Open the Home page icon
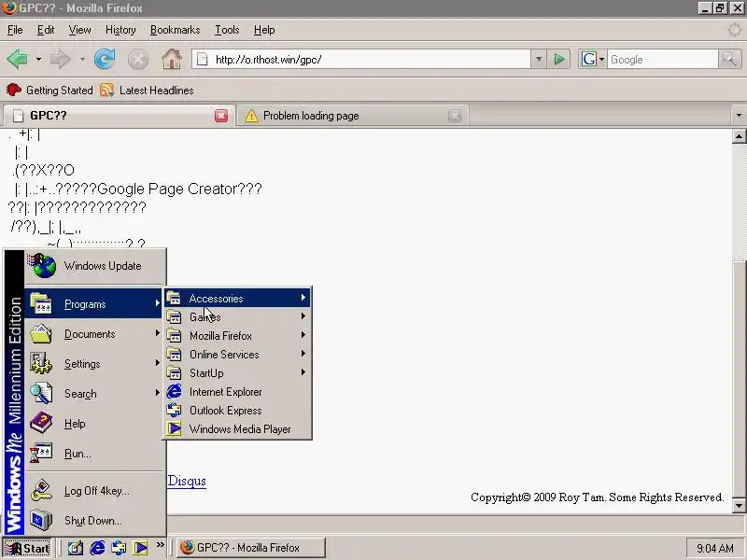Viewport: 747px width, 560px height. 172,60
